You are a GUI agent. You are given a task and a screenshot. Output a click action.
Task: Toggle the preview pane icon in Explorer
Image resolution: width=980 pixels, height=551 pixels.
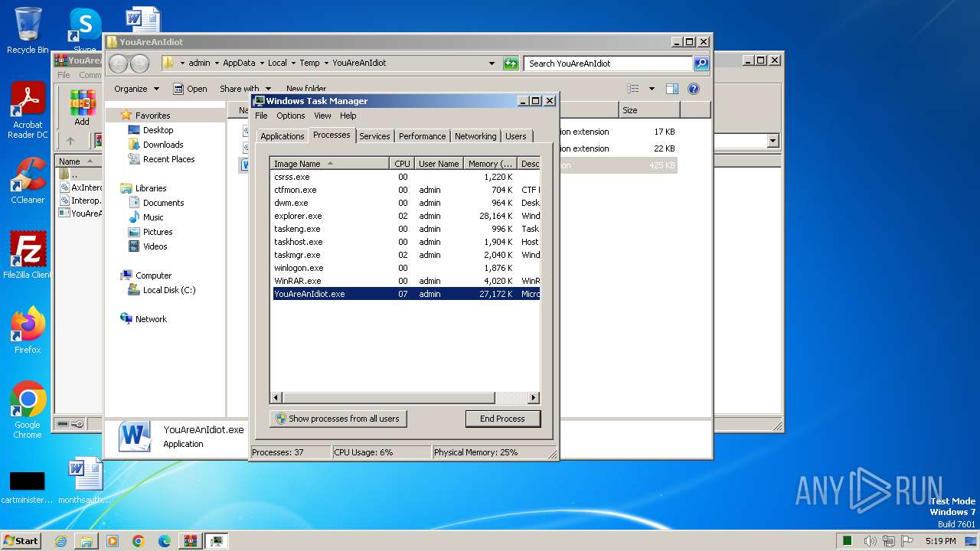click(x=671, y=89)
